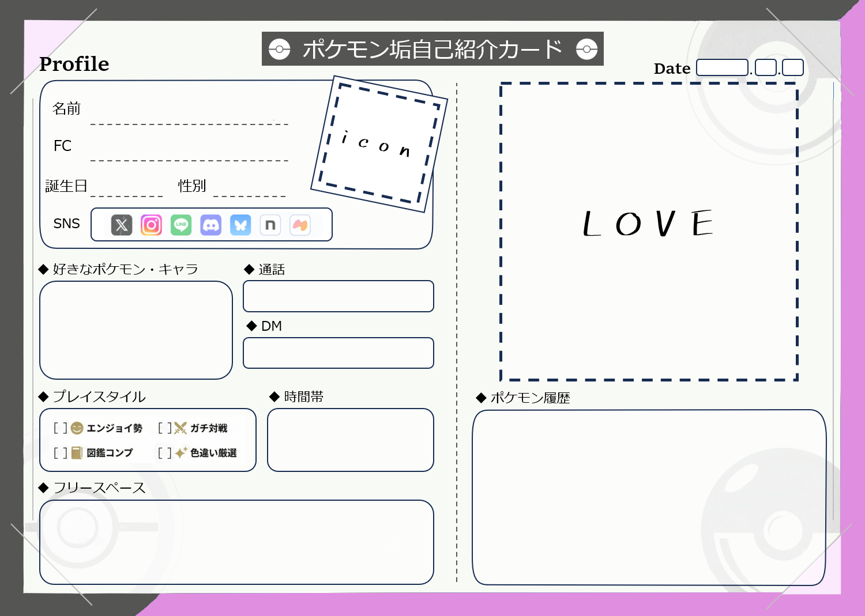Click the Discord icon

click(x=211, y=225)
